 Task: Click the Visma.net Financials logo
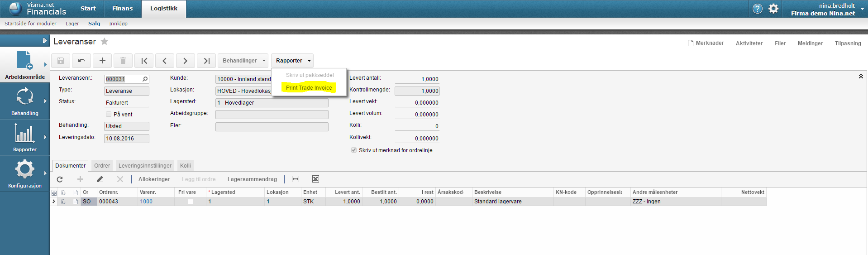37,9
